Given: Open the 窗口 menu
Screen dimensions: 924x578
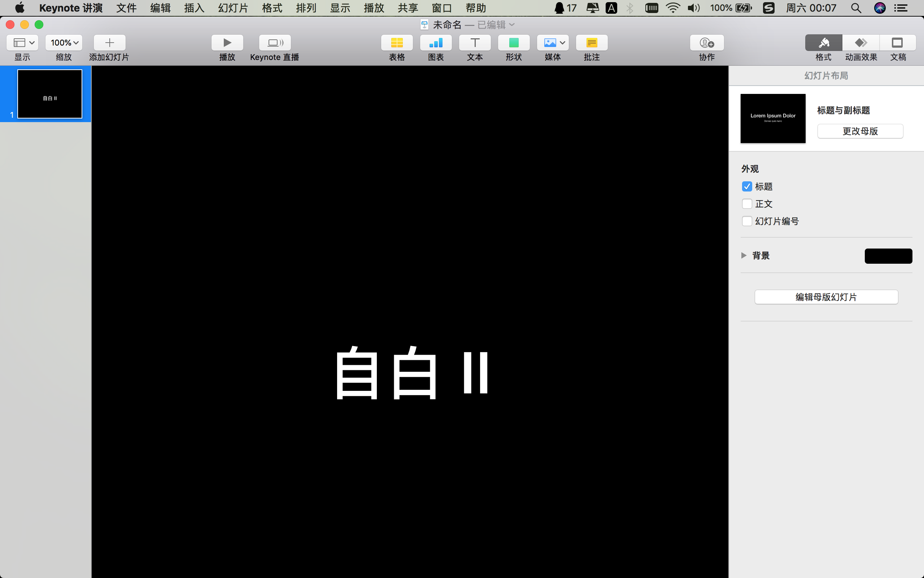Looking at the screenshot, I should [x=442, y=8].
